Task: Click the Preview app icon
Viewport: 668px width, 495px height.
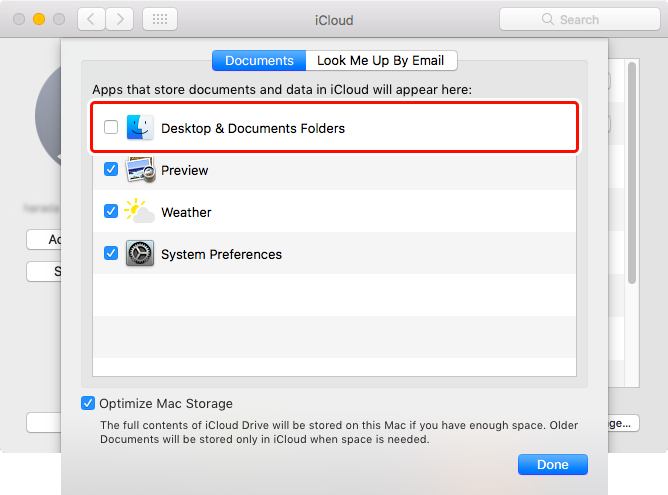Action: (x=140, y=170)
